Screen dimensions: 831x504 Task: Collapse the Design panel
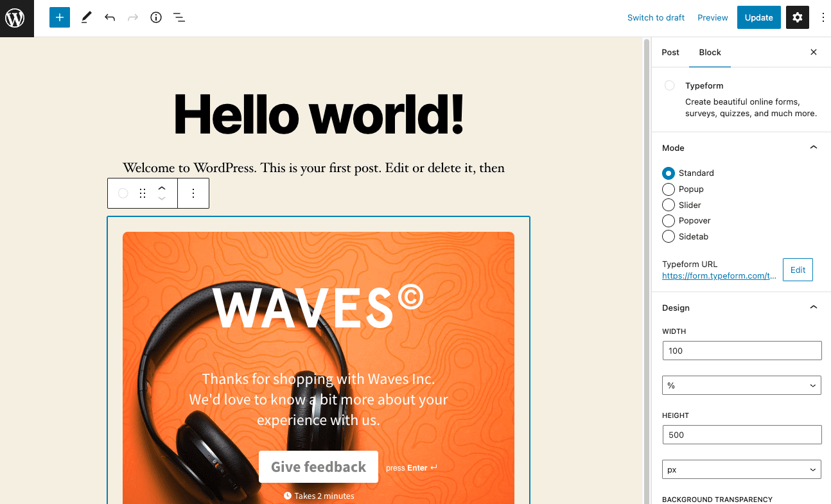[814, 308]
